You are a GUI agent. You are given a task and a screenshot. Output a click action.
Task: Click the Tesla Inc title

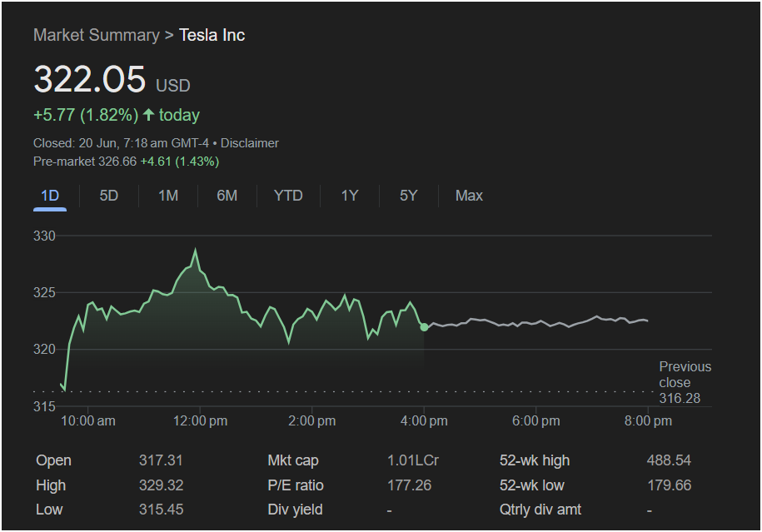coord(212,35)
